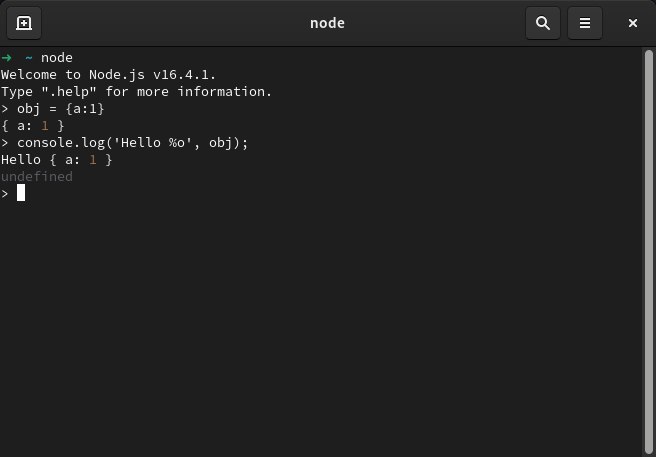Click the "node" command text after the tilde
The height and width of the screenshot is (457, 656).
pyautogui.click(x=56, y=57)
